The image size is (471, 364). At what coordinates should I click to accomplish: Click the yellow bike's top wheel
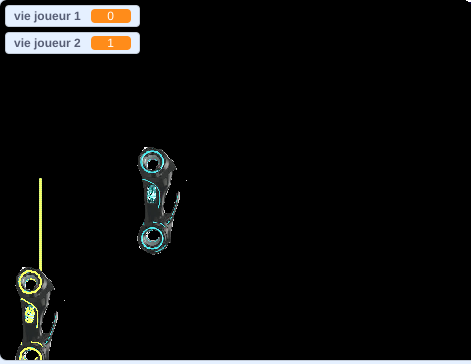coord(30,282)
